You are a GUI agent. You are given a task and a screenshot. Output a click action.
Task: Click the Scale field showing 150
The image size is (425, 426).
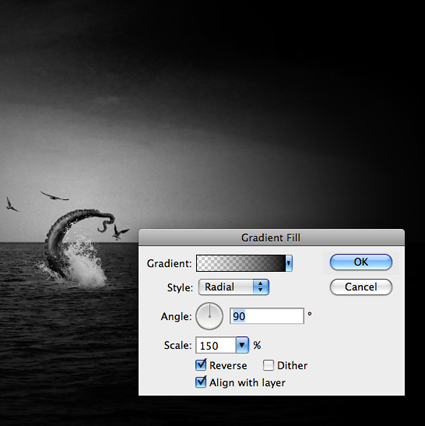coord(216,345)
